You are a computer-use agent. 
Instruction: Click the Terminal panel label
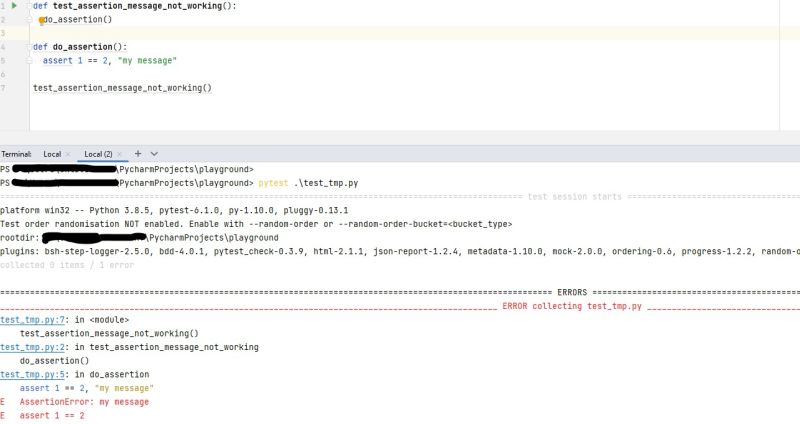point(16,154)
